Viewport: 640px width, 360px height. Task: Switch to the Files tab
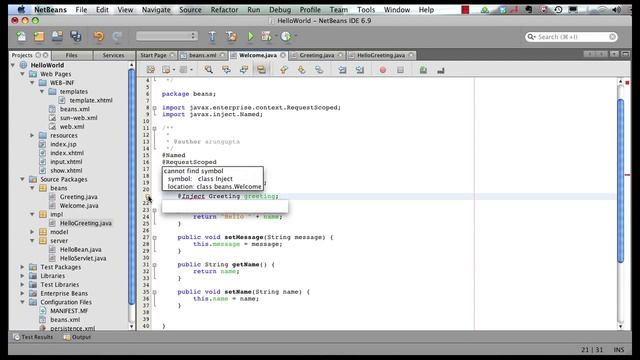click(71, 55)
